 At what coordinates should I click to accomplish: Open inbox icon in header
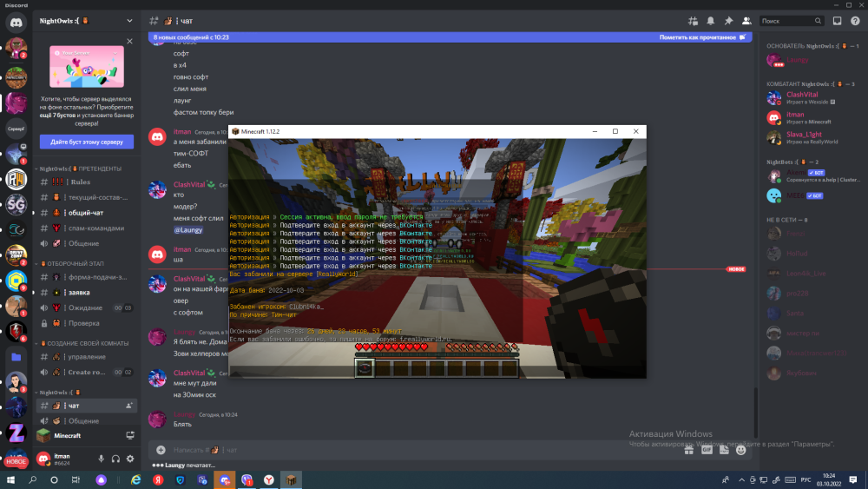[x=837, y=21]
